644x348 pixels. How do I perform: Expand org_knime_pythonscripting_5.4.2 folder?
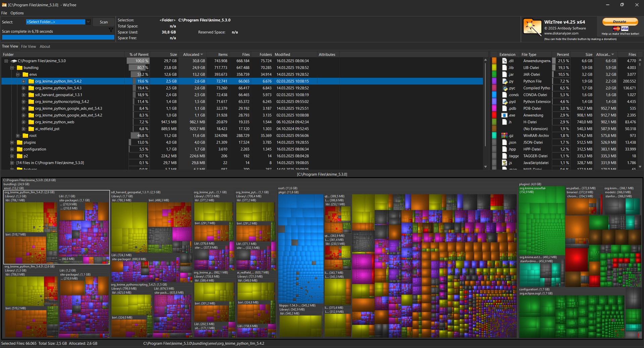[x=23, y=102]
